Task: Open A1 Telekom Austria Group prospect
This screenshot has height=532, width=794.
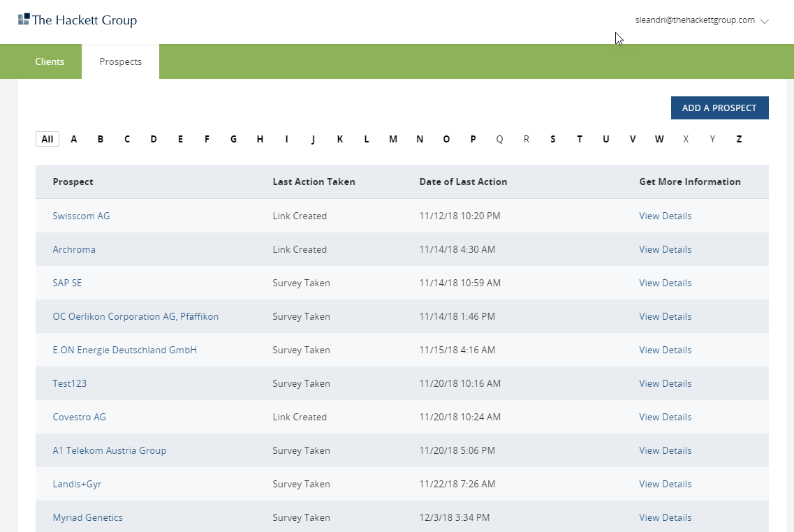Action: (110, 450)
